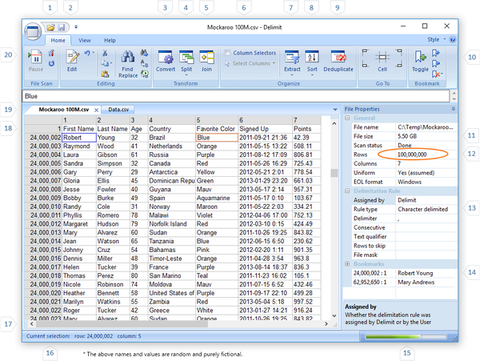The width and height of the screenshot is (480, 361).
Task: Collapse the General properties section
Action: click(x=347, y=118)
